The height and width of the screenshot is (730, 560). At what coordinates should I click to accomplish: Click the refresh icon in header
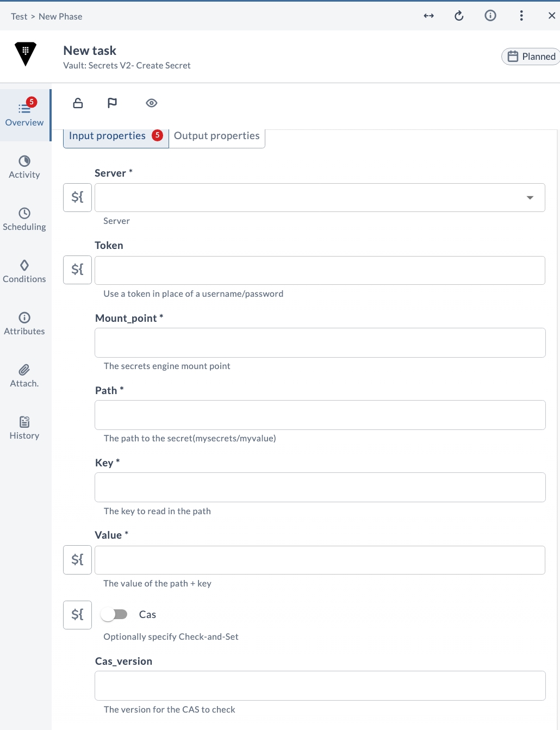[x=459, y=16]
